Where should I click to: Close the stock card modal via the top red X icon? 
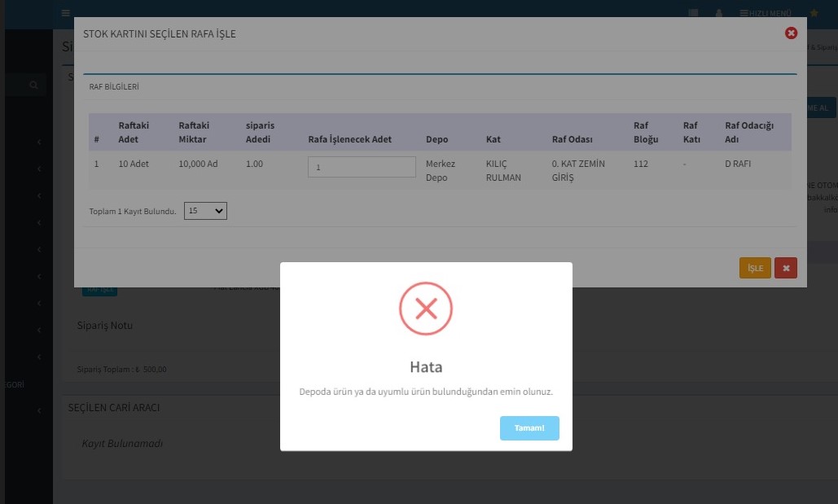coord(790,33)
